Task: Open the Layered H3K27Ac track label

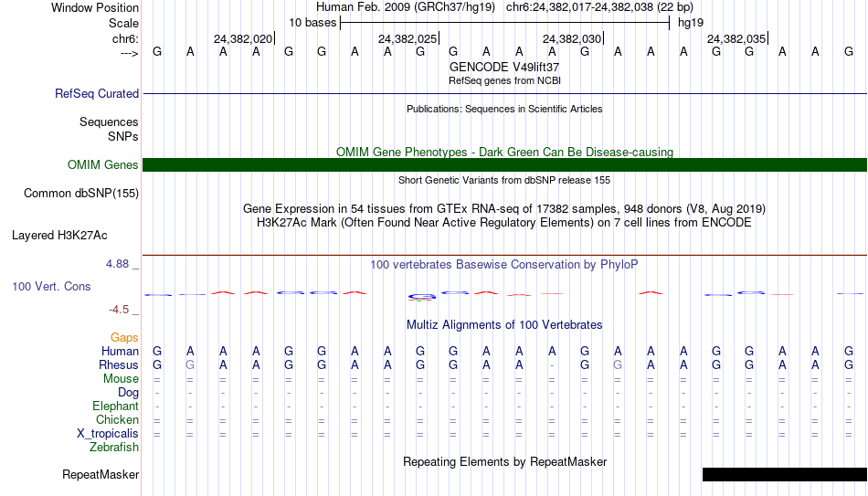Action: (x=59, y=236)
